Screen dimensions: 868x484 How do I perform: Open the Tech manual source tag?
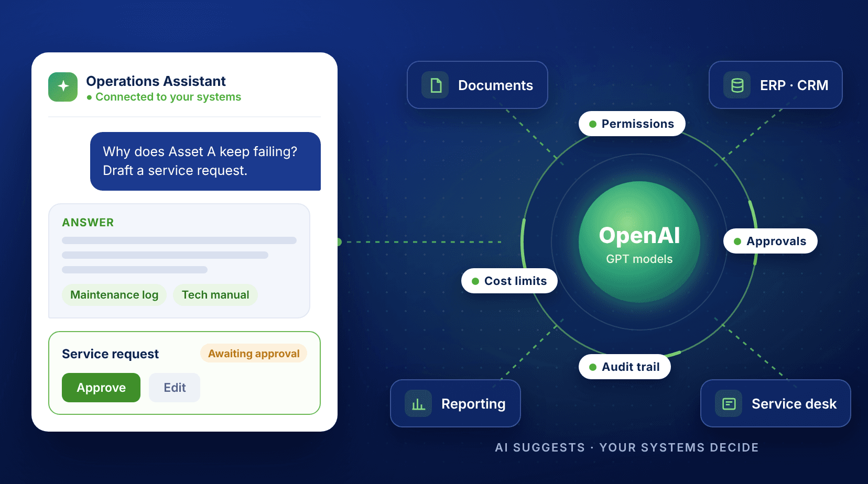[215, 295]
